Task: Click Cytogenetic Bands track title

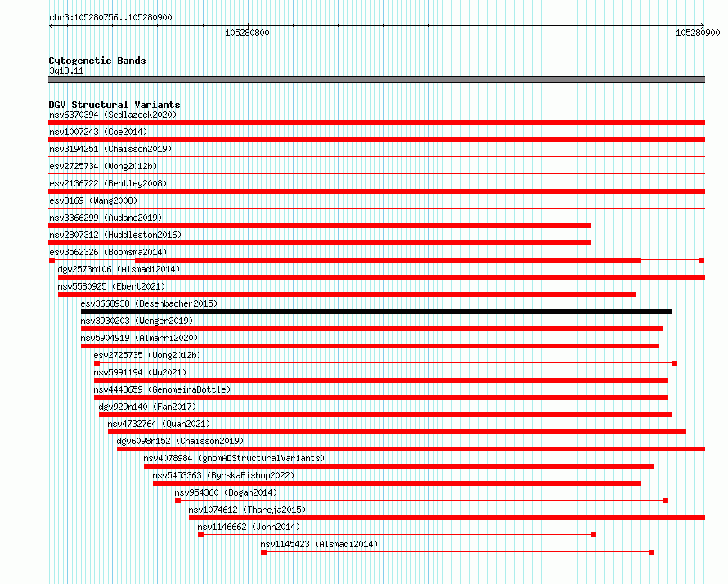Action: point(97,61)
